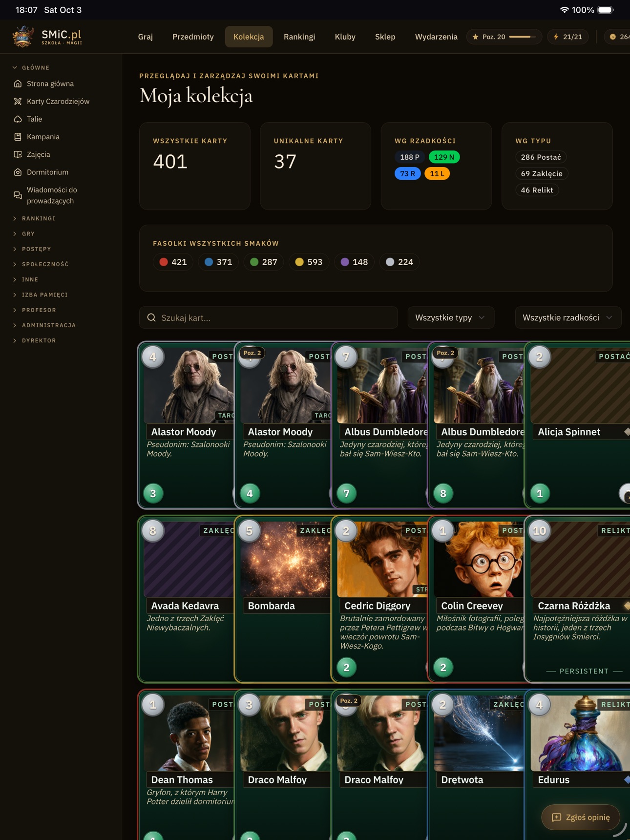Open the Graj tab in top navigation
The width and height of the screenshot is (630, 840).
coord(146,37)
